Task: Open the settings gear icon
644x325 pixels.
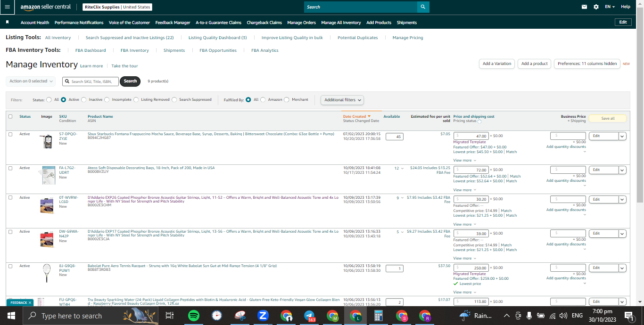Action: click(596, 7)
